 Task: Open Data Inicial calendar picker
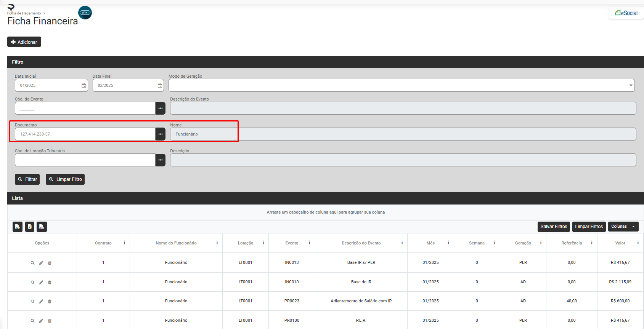[84, 85]
